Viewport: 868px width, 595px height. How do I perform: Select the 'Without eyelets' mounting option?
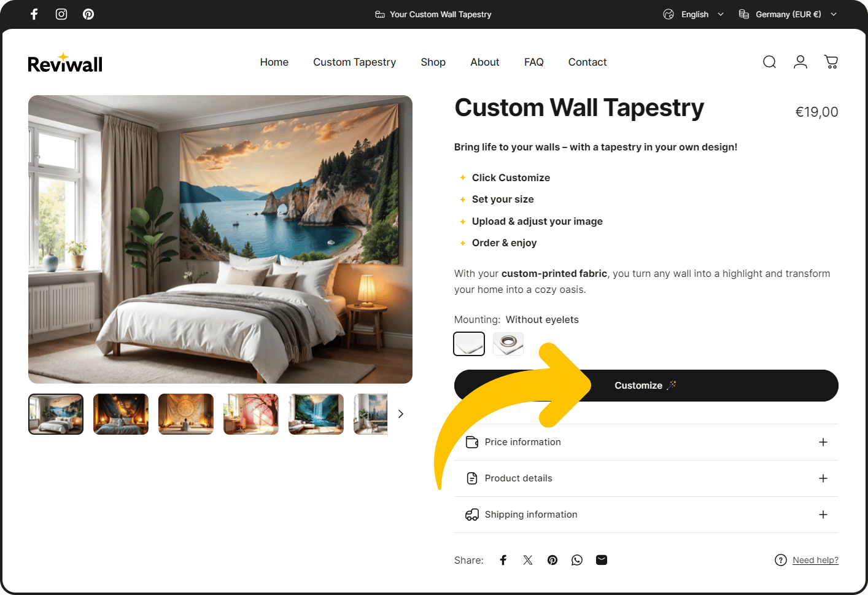coord(469,344)
